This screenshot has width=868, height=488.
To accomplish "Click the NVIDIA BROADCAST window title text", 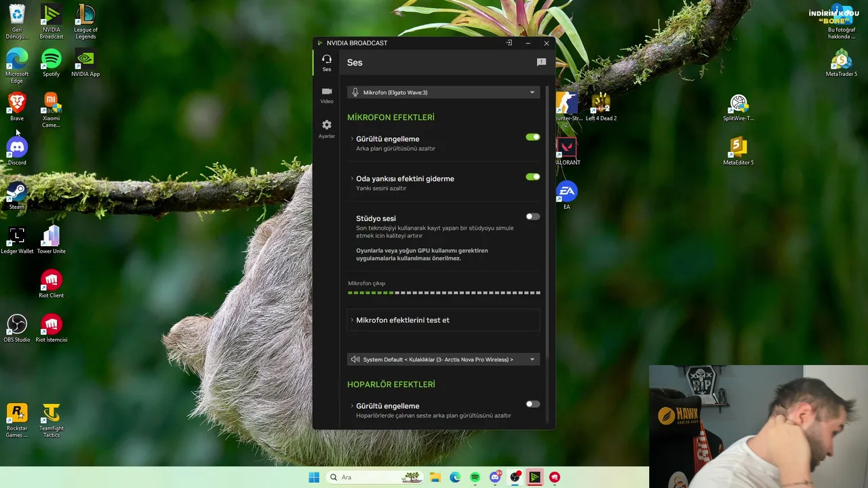I will coord(357,43).
